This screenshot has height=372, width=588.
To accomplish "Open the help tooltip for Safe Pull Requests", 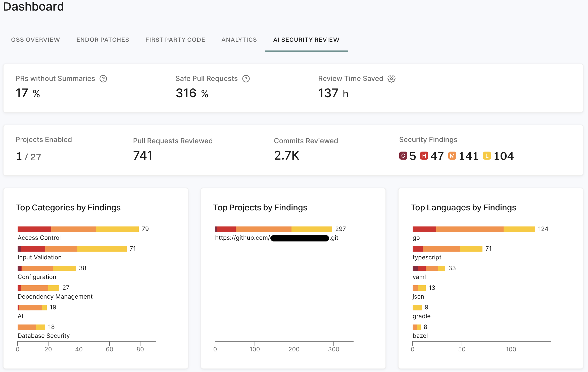I will click(246, 79).
